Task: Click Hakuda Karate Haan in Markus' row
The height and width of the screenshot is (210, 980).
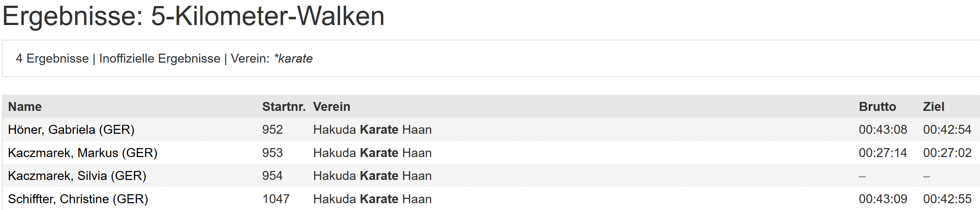Action: click(x=372, y=153)
